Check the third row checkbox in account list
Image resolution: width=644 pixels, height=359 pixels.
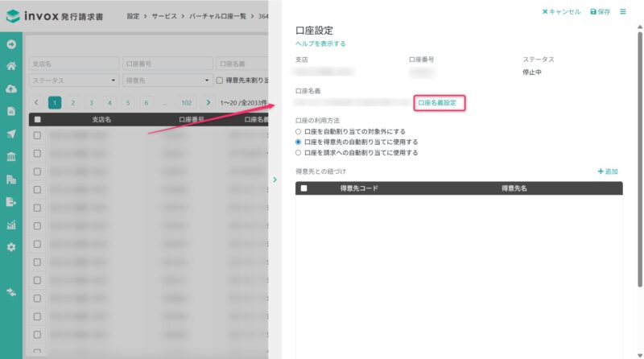(37, 171)
